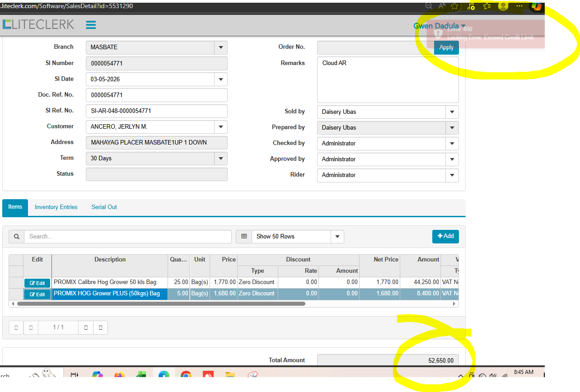The width and height of the screenshot is (580, 392).
Task: Click the LiteClerk logo
Action: pos(38,24)
